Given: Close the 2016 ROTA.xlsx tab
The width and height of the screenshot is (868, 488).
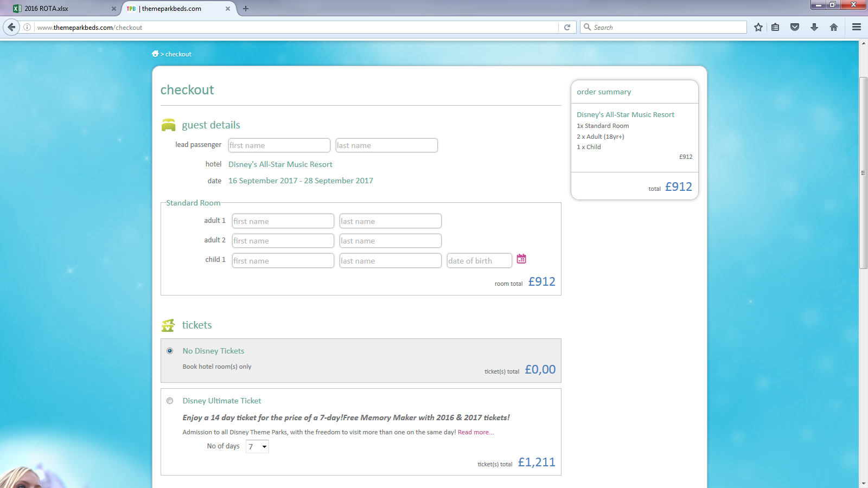Looking at the screenshot, I should (114, 9).
